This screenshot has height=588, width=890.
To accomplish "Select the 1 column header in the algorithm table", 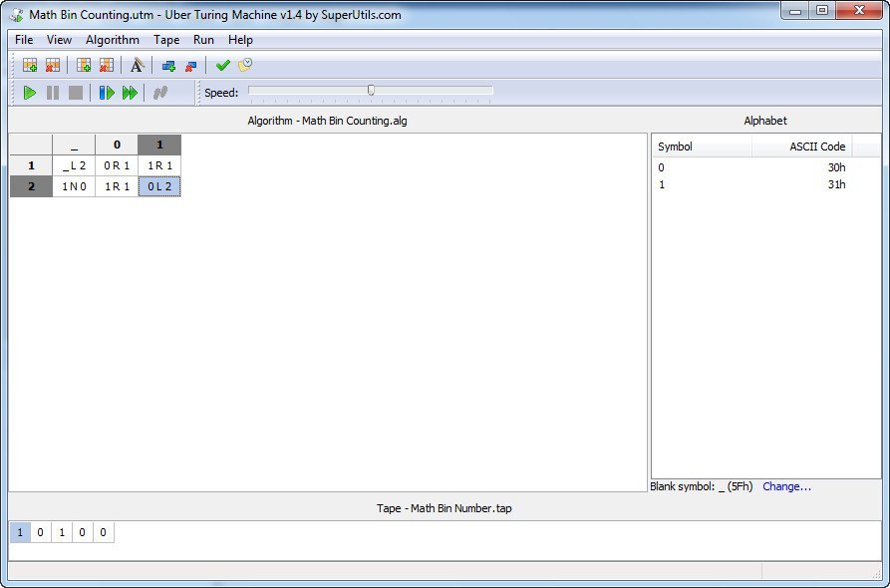I will pyautogui.click(x=158, y=145).
